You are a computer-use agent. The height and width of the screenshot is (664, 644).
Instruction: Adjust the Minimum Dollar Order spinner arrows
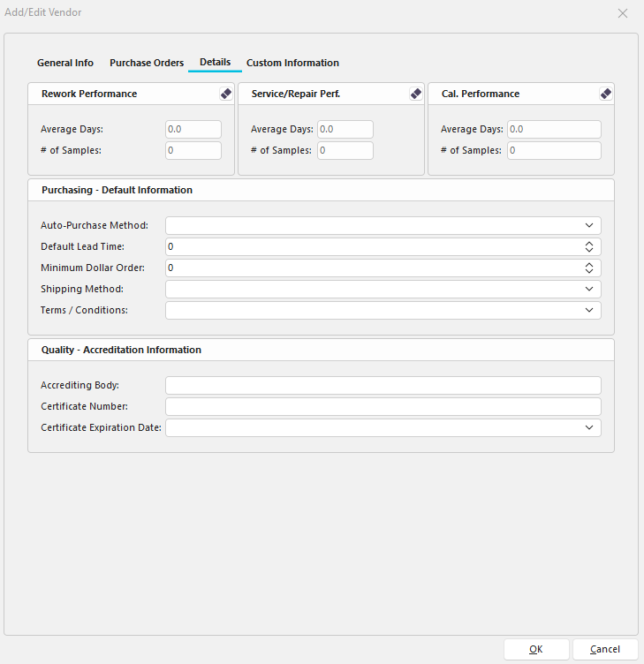pos(589,268)
